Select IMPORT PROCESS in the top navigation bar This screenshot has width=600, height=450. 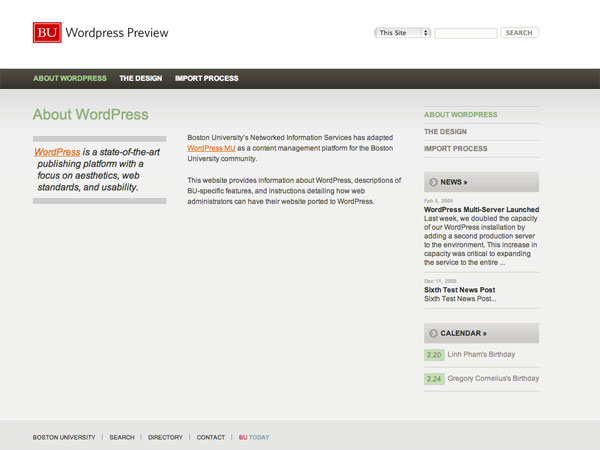coord(207,78)
